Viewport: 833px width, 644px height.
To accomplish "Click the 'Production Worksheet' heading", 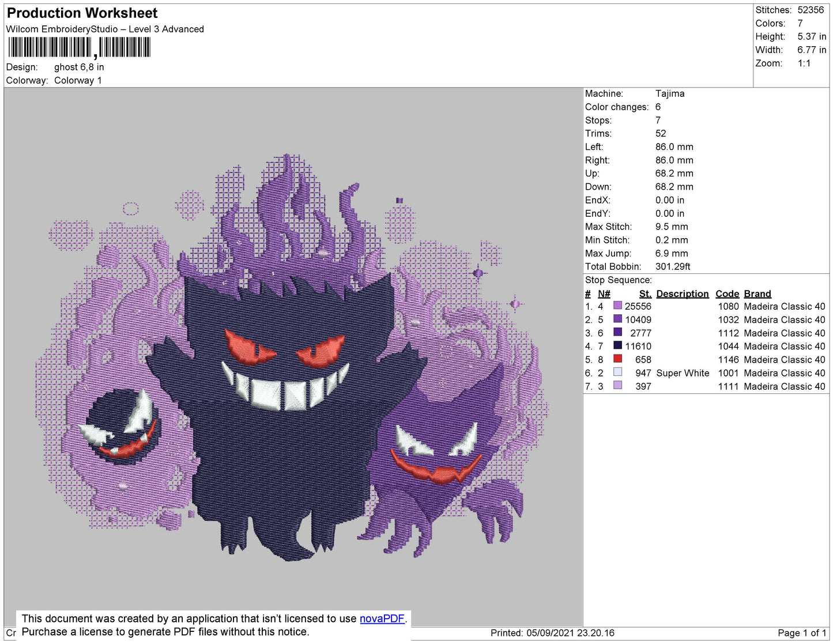I will click(x=82, y=13).
